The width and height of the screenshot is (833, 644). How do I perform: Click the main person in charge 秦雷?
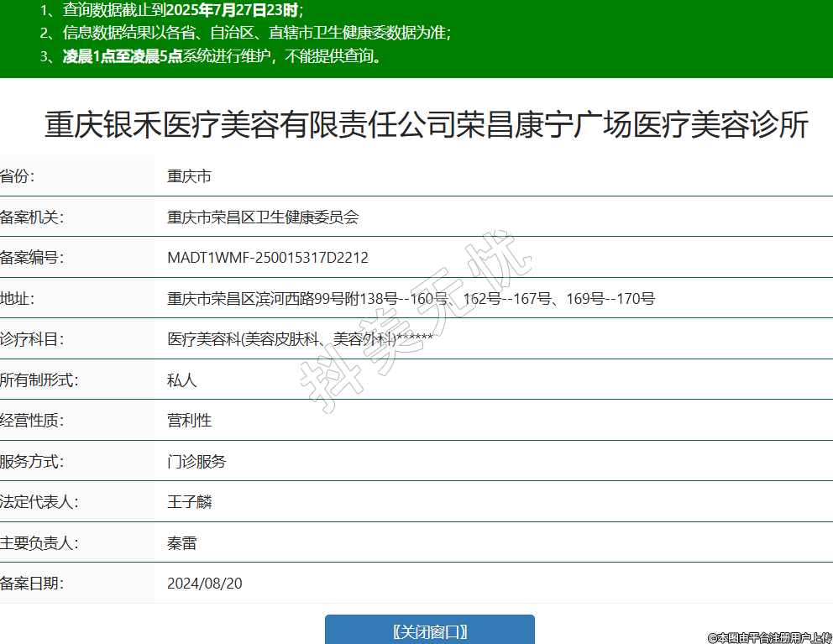click(182, 542)
